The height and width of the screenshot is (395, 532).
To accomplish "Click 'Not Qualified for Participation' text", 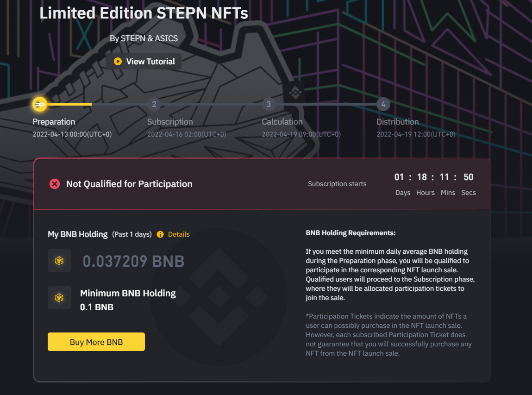I will [129, 184].
